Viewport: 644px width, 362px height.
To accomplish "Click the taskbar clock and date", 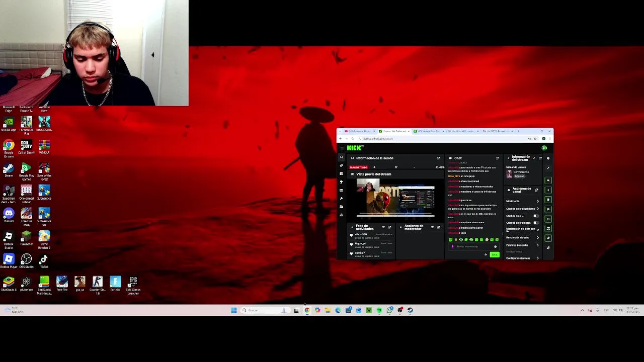I will coord(632,310).
